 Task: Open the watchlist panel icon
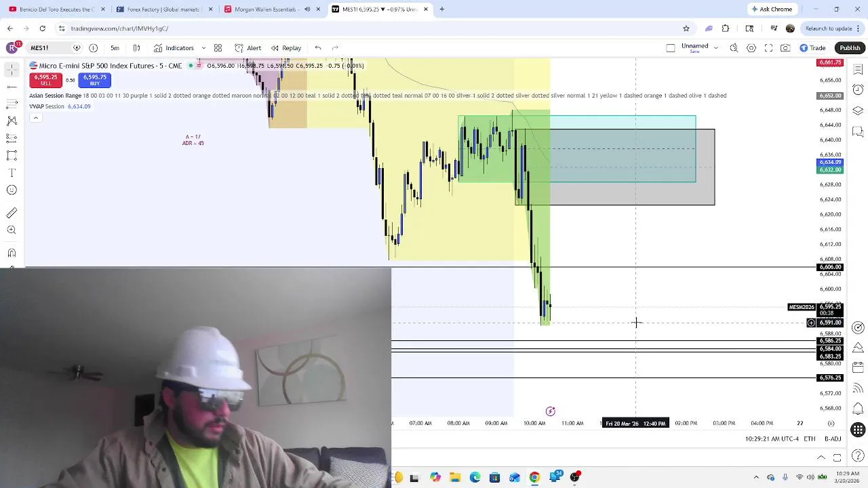click(x=858, y=70)
